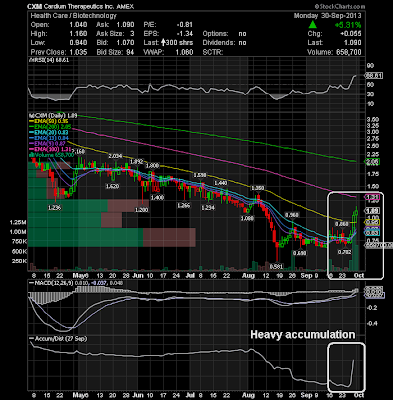Screen dimensions: 393x400
Task: Click the 0.690 price low label
Action: (x=299, y=253)
